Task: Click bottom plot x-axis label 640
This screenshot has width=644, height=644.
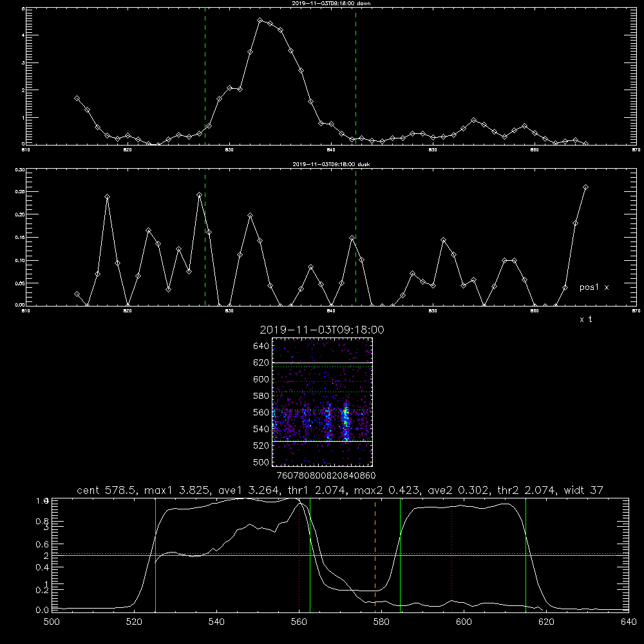Action: 629,622
